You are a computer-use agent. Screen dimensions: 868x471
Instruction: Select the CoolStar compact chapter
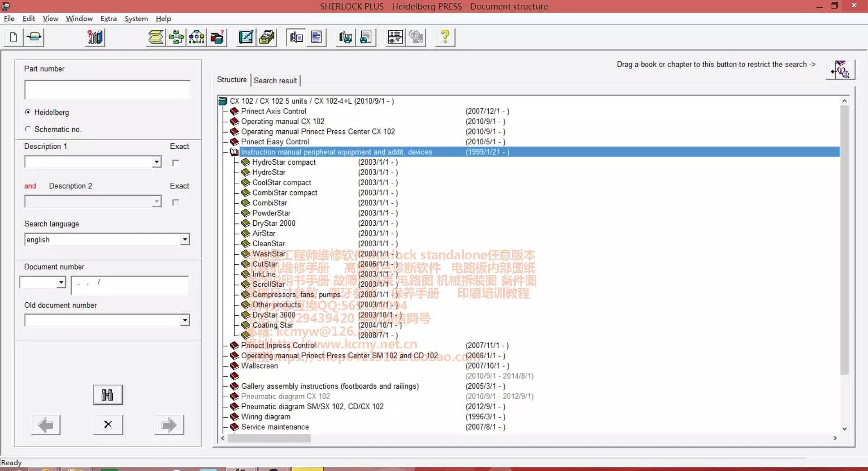coord(282,182)
